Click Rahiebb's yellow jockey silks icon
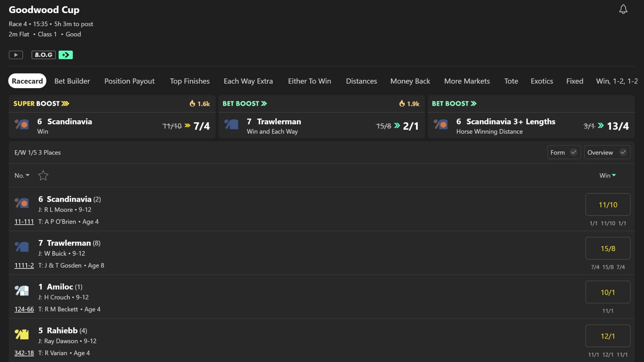 click(22, 334)
